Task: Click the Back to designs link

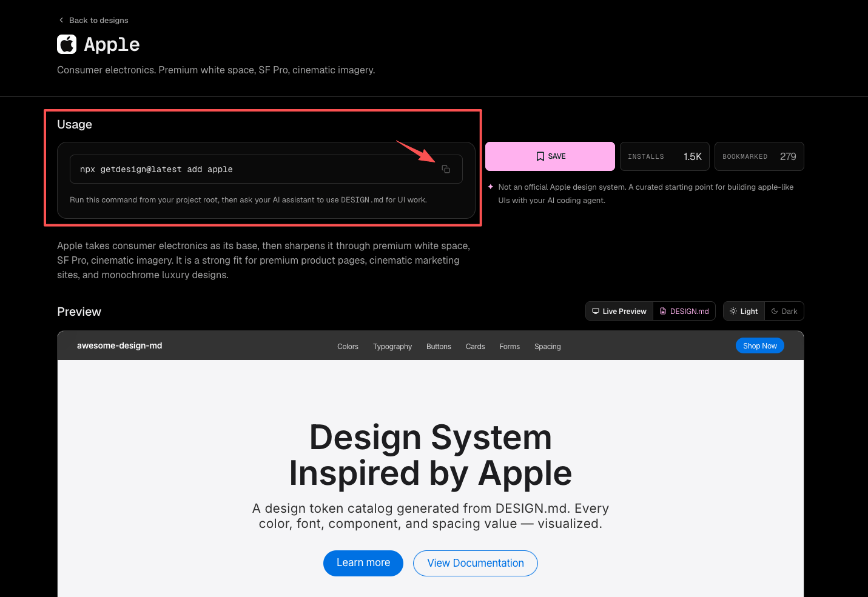Action: 93,20
